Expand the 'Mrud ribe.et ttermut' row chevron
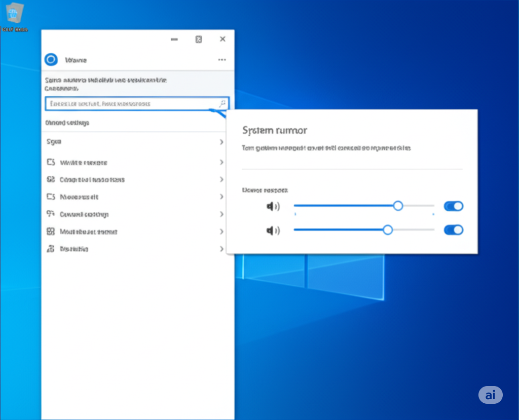The height and width of the screenshot is (420, 519). pos(221,232)
